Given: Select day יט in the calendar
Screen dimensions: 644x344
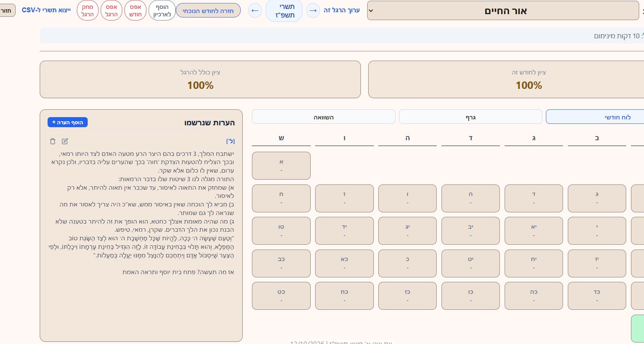Looking at the screenshot, I should pos(471,263).
